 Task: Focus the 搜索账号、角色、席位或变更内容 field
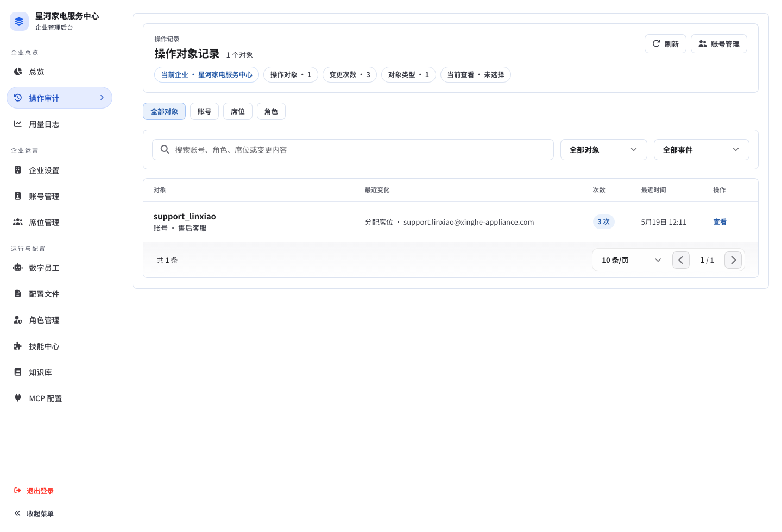[353, 149]
